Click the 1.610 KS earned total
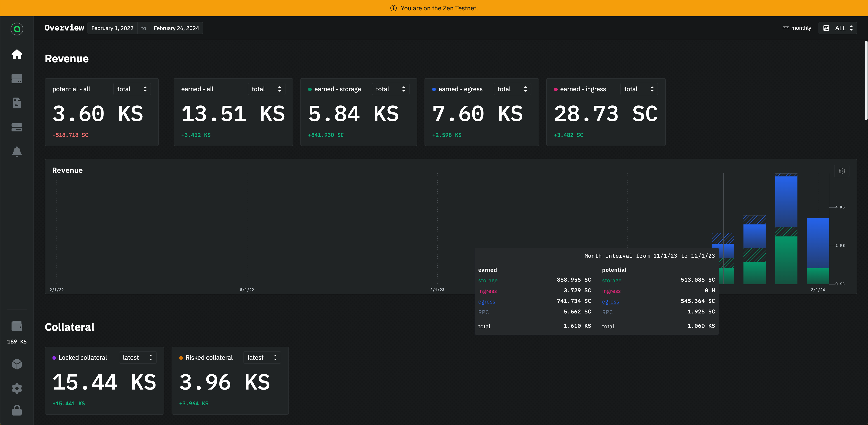Screen dimensions: 868x425 point(578,326)
